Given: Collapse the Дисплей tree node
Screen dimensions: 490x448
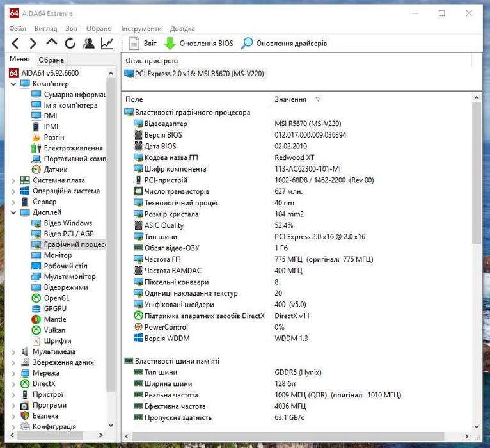Looking at the screenshot, I should (x=13, y=212).
